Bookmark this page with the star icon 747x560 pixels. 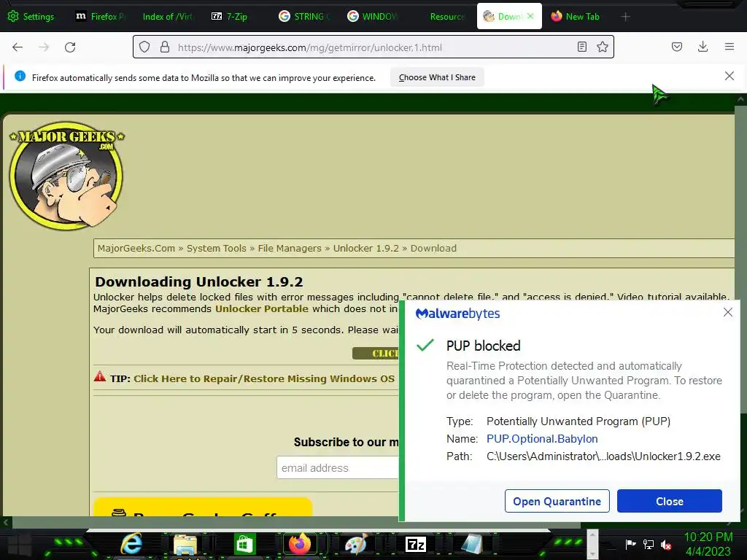pos(602,47)
